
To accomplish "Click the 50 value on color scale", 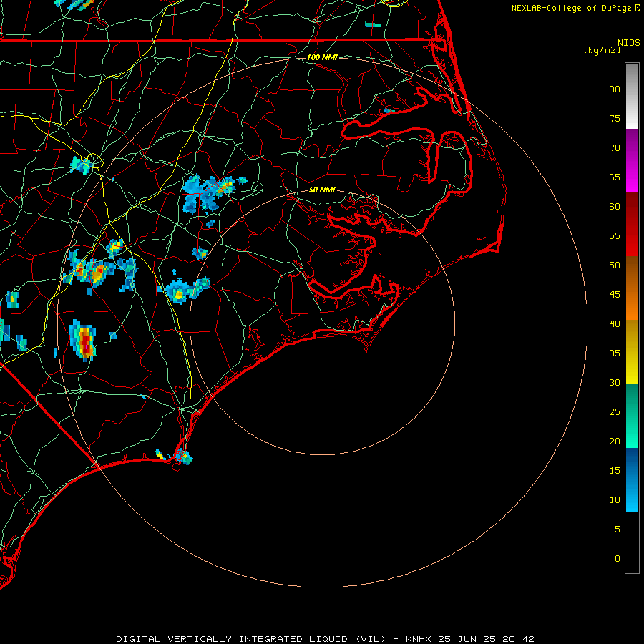I will [x=615, y=265].
